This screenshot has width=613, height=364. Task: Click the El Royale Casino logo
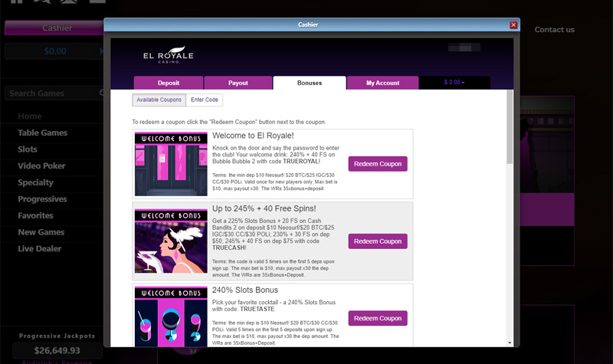[169, 55]
